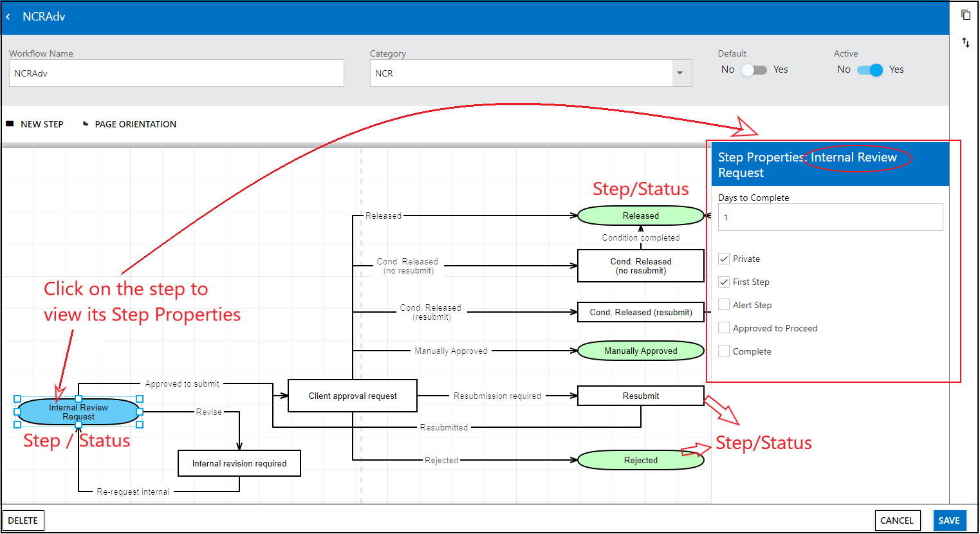The image size is (980, 534).
Task: Click the back arrow beside NCRAdv
Action: click(8, 17)
